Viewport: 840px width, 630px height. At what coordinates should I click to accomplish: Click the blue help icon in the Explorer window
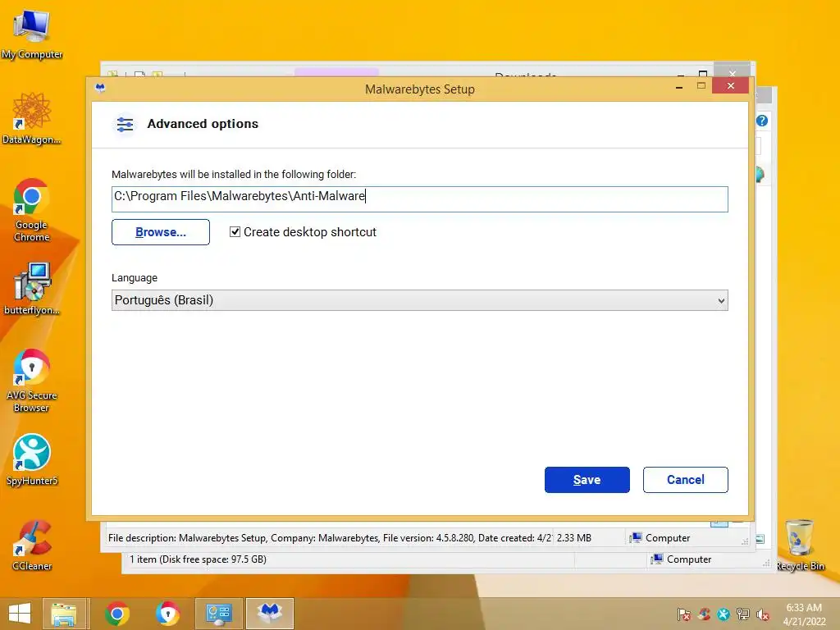(762, 121)
